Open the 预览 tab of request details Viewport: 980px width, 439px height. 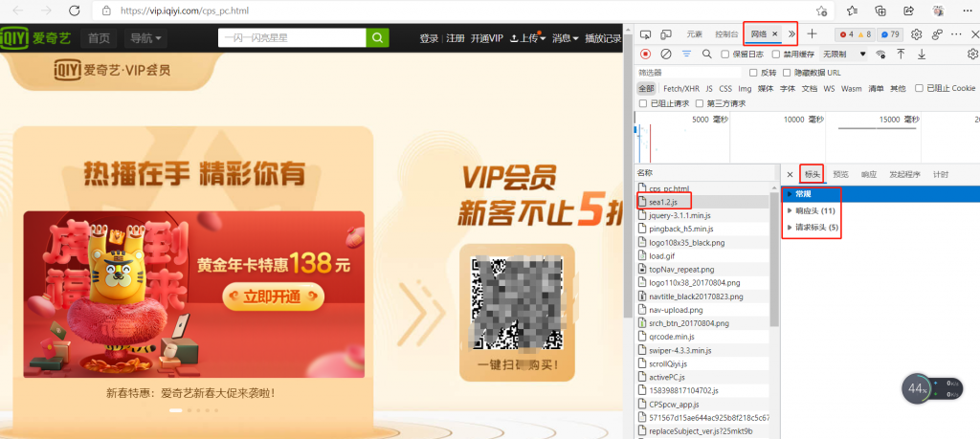(840, 174)
